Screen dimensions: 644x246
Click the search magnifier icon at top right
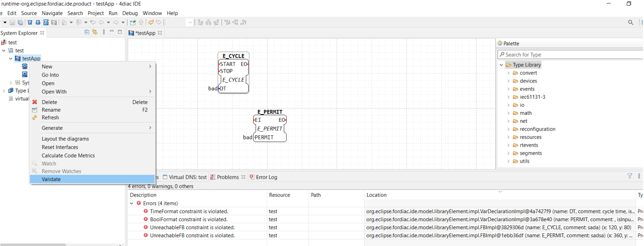click(x=630, y=22)
